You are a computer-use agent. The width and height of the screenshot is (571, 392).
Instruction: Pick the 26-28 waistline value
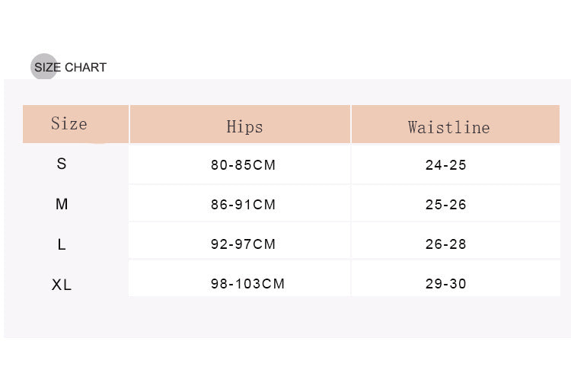click(445, 244)
